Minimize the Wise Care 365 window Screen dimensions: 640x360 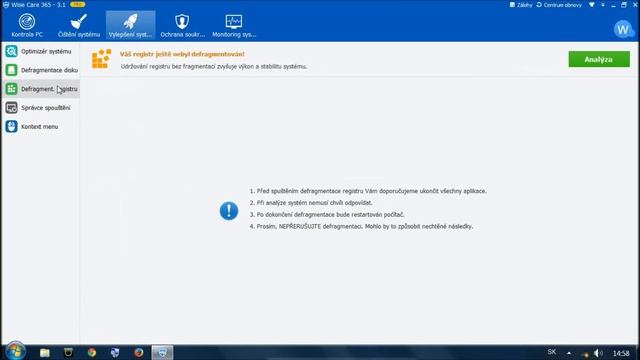613,5
